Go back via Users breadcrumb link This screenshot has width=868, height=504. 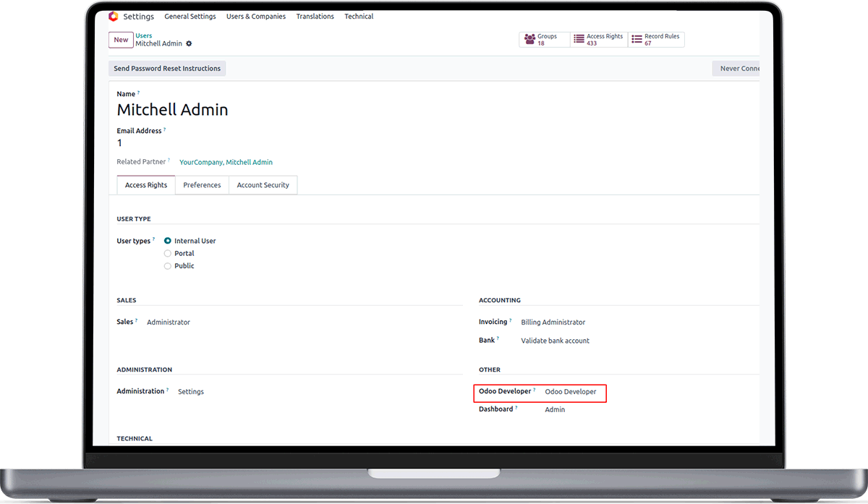pyautogui.click(x=144, y=35)
